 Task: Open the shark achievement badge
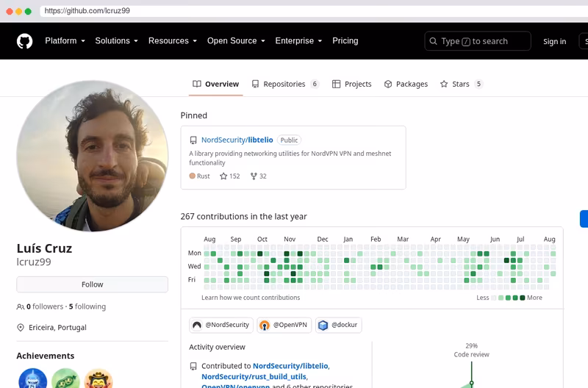click(33, 378)
